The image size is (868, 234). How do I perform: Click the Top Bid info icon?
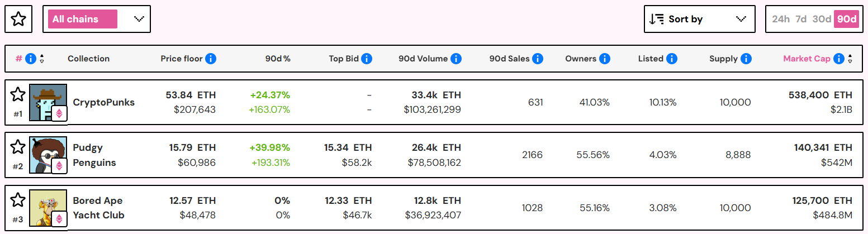[x=367, y=59]
